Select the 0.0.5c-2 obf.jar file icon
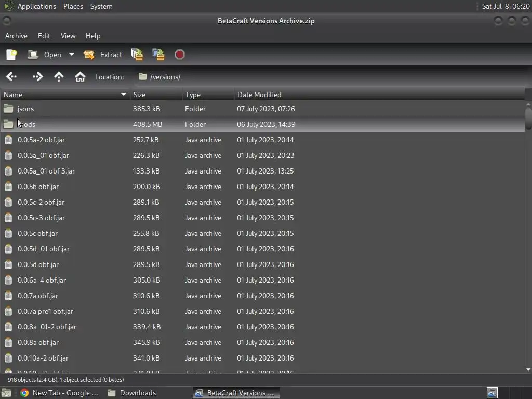This screenshot has width=532, height=399. point(8,202)
